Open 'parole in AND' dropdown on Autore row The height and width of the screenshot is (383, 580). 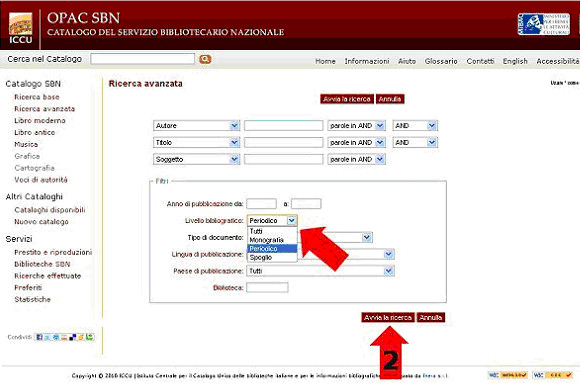tap(356, 125)
